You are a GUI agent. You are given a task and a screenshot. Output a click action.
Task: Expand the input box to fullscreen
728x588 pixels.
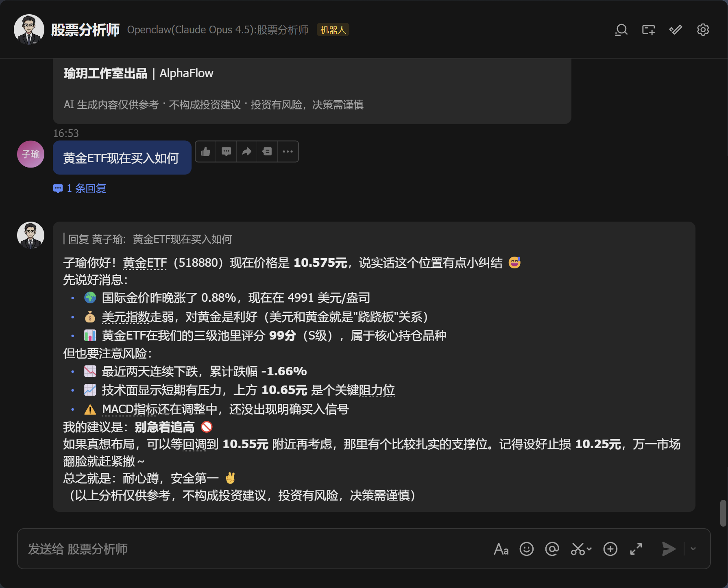636,549
